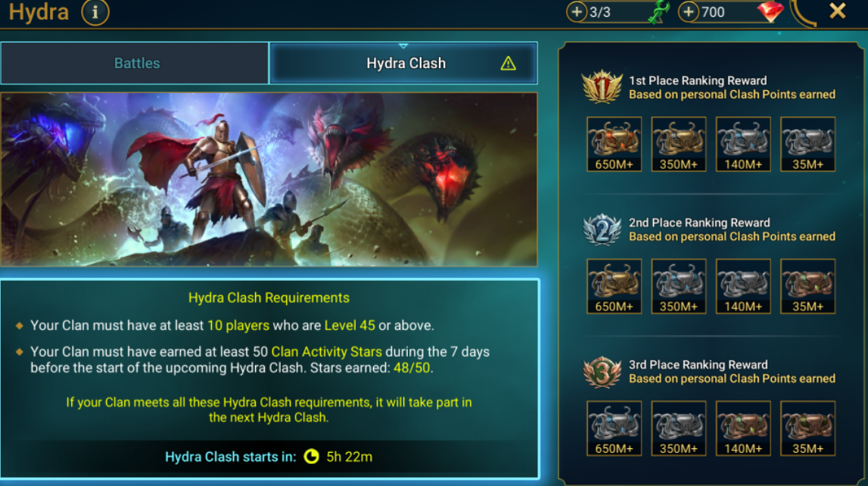Image resolution: width=868 pixels, height=486 pixels.
Task: View 3rd place 35M+ reward chest
Action: coord(807,428)
